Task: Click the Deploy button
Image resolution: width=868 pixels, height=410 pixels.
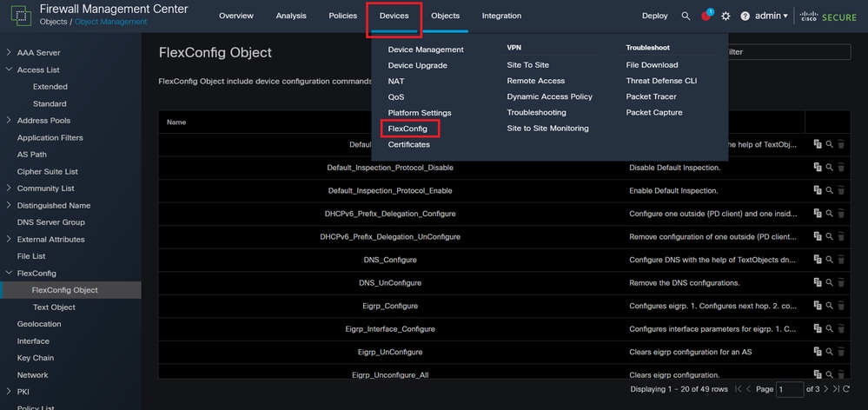Action: 655,16
